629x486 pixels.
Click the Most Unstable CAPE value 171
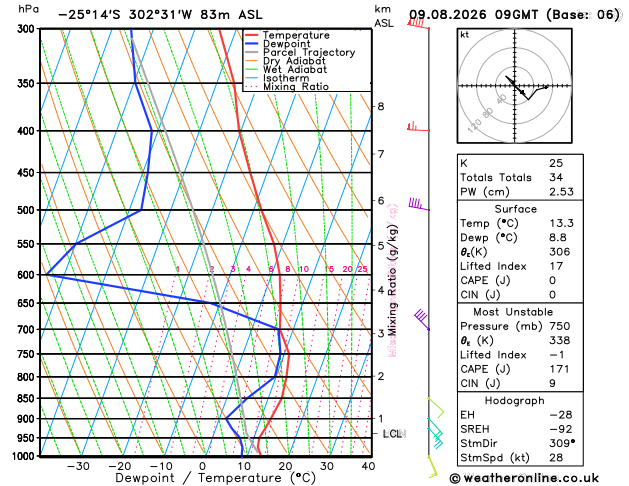click(559, 369)
